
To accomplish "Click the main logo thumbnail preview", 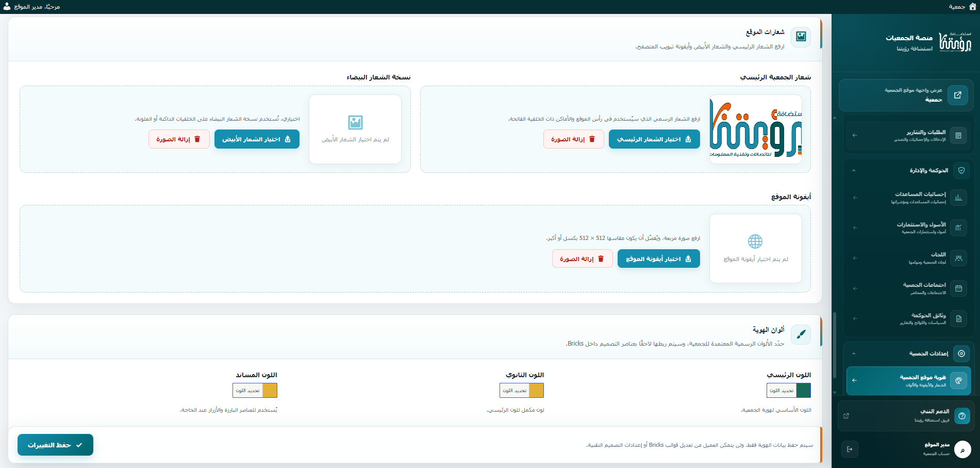I will coord(756,130).
